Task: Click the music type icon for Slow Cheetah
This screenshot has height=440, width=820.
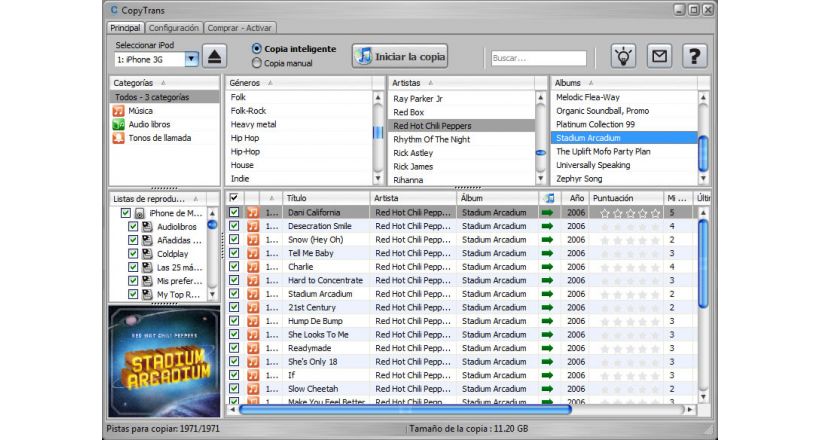Action: (253, 389)
